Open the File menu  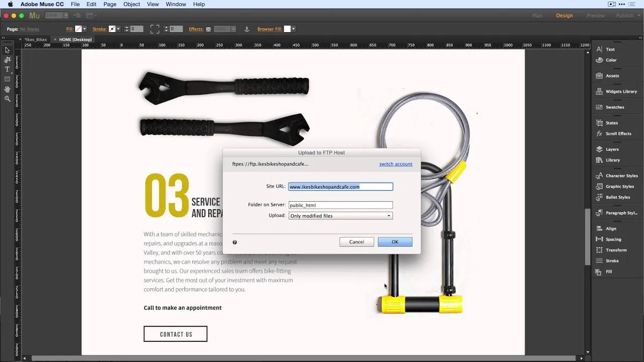75,4
